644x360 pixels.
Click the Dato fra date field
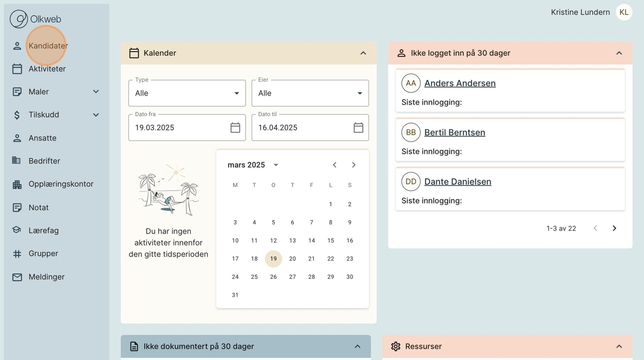click(187, 128)
